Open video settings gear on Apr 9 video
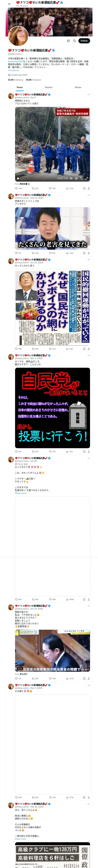The width and height of the screenshot is (98, 868). [x=76, y=178]
